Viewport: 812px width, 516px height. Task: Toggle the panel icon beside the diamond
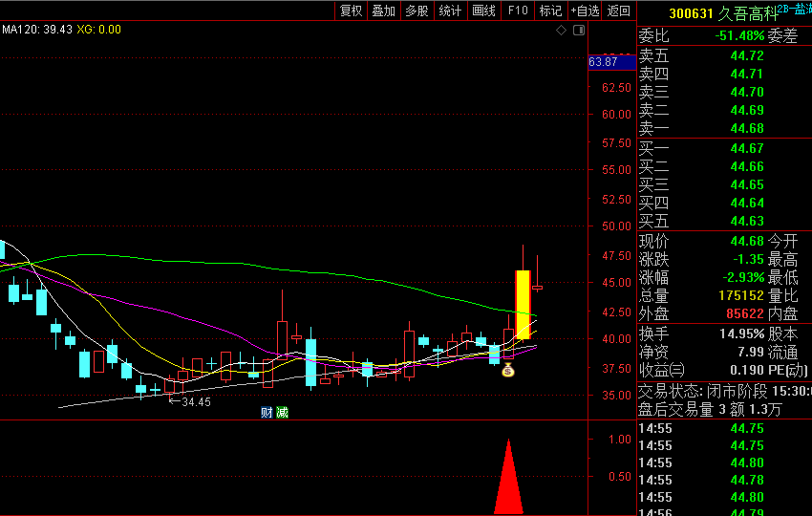[578, 31]
